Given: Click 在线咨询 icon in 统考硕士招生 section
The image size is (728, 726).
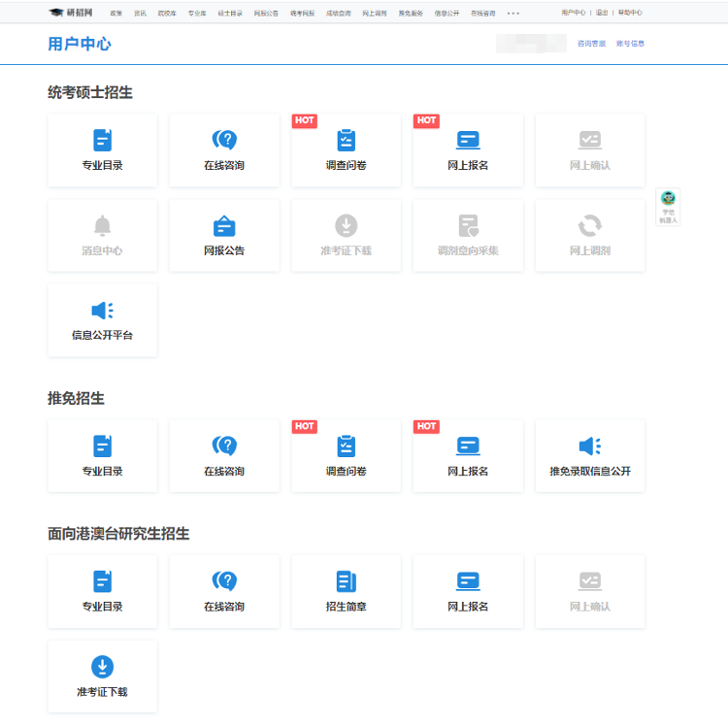Looking at the screenshot, I should pyautogui.click(x=224, y=141).
